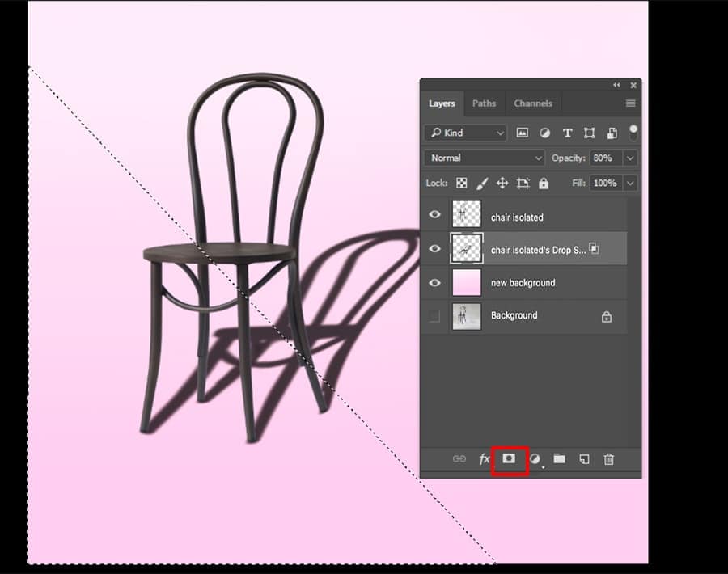Lock all with padlock icon

pos(544,183)
